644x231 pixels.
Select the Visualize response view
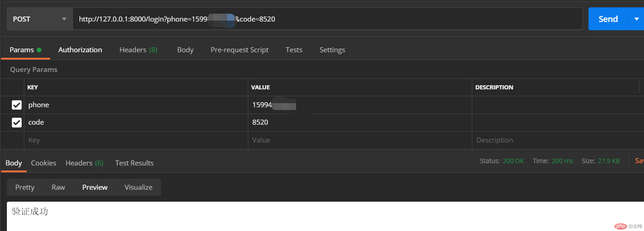pos(138,187)
